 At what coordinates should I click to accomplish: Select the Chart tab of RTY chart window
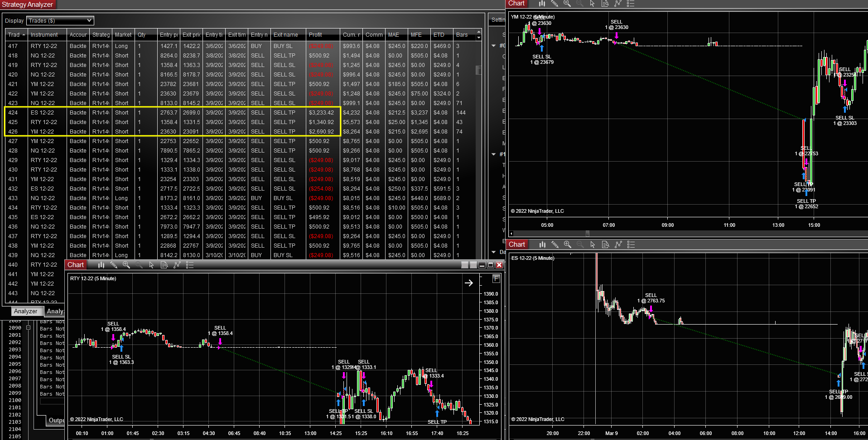click(76, 265)
